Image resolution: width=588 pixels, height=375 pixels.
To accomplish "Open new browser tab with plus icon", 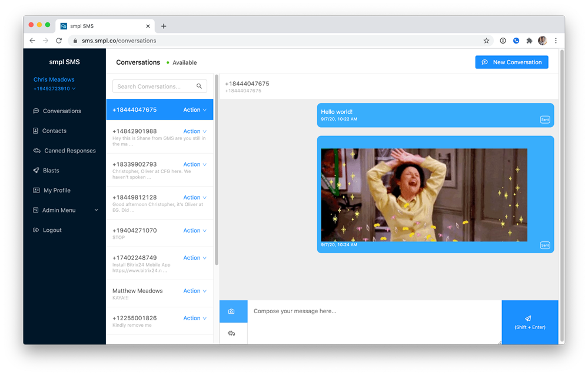I will [x=164, y=26].
